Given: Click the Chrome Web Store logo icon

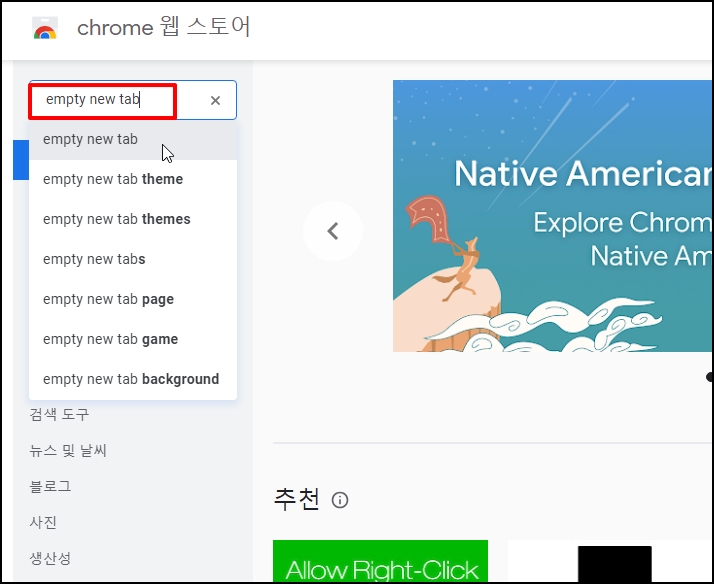Looking at the screenshot, I should [45, 28].
